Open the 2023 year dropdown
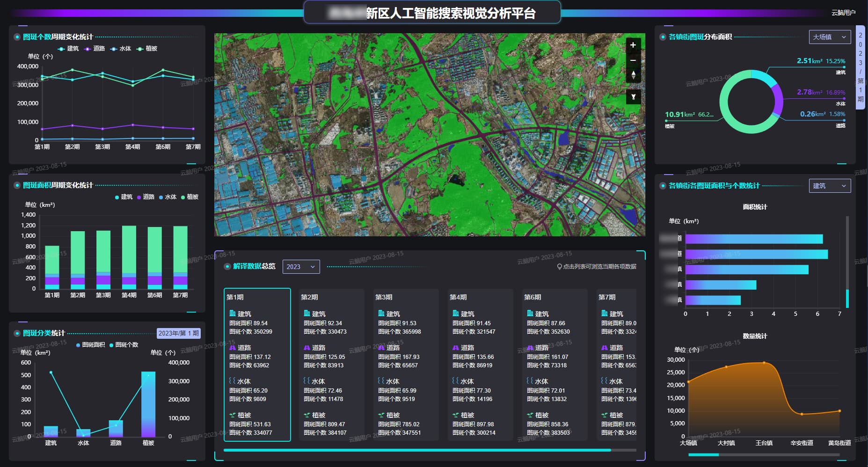 301,267
